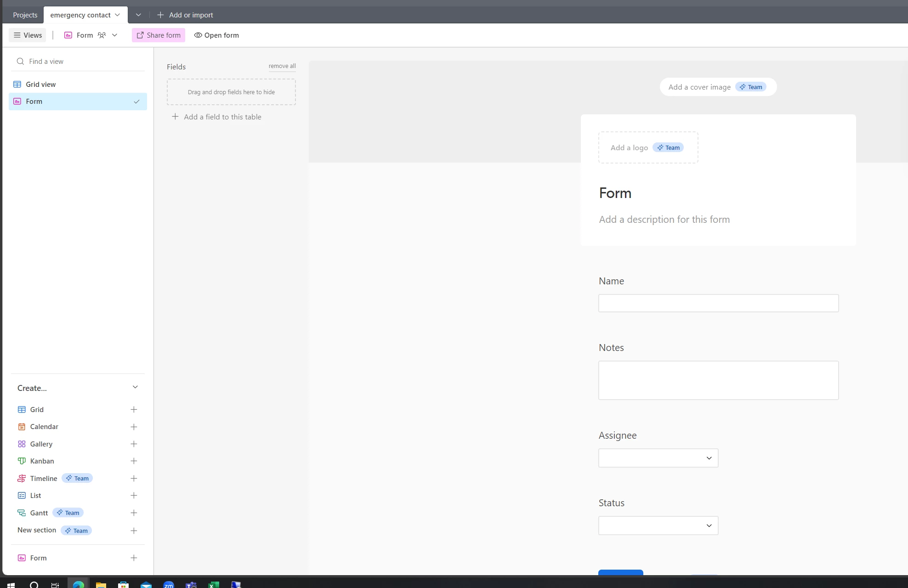Viewport: 908px width, 588px height.
Task: Click the Form icon at bottom of Create list
Action: click(x=22, y=558)
